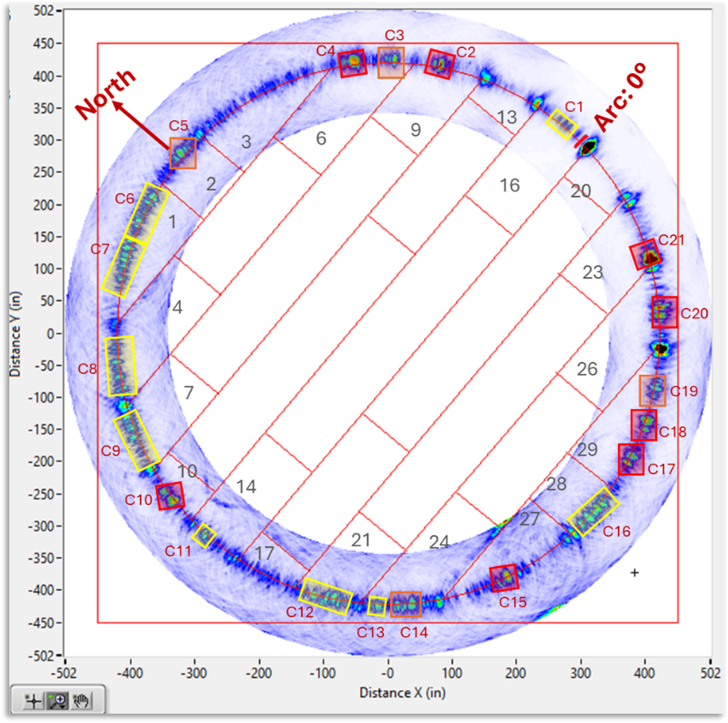Select the cursor movement crosshair tool
The width and height of the screenshot is (728, 723).
pos(34,702)
